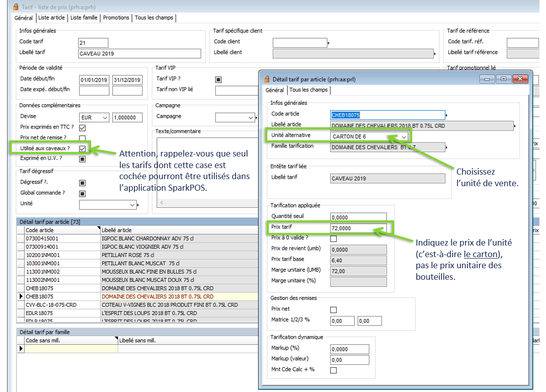The image size is (546, 392).
Task: Click lookup arrow beside the Campagne dropdown
Action: pos(255,118)
